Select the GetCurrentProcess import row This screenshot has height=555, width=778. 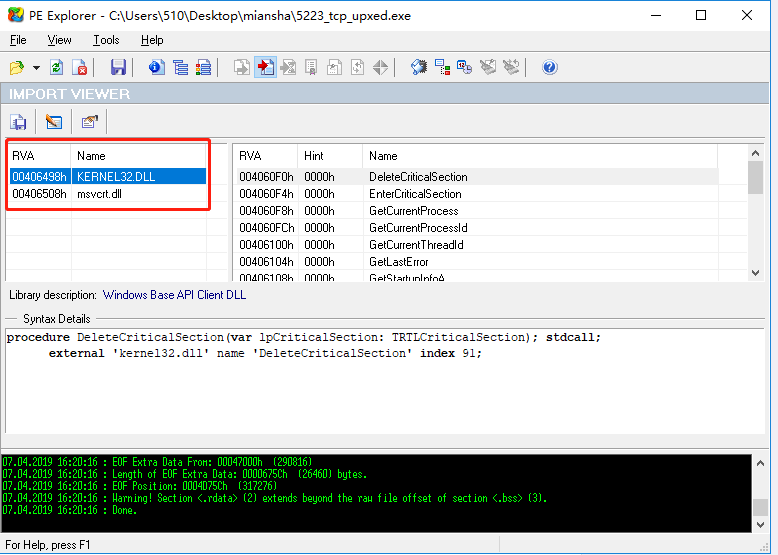point(478,211)
